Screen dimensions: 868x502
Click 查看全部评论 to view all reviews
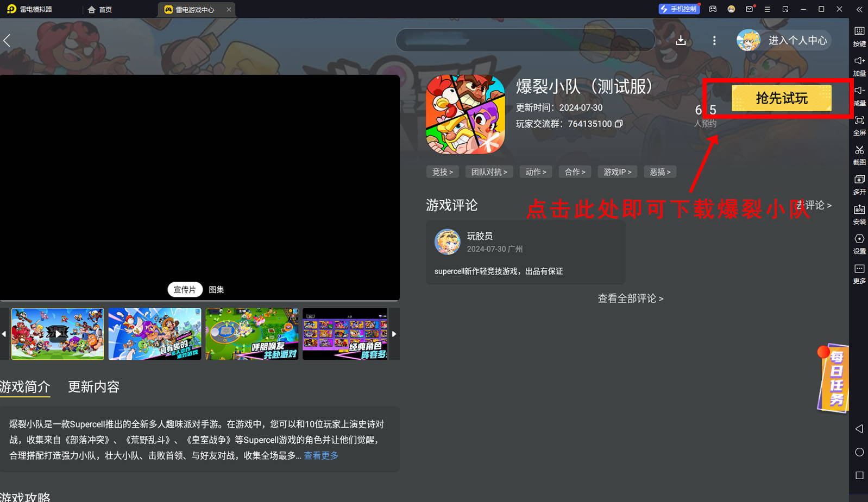point(631,298)
